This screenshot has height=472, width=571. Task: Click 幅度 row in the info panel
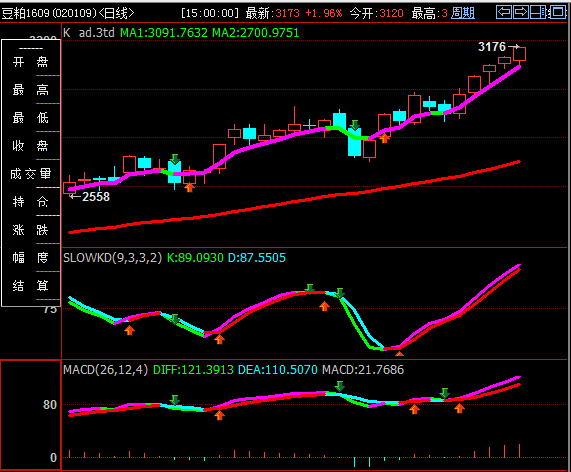click(31, 258)
